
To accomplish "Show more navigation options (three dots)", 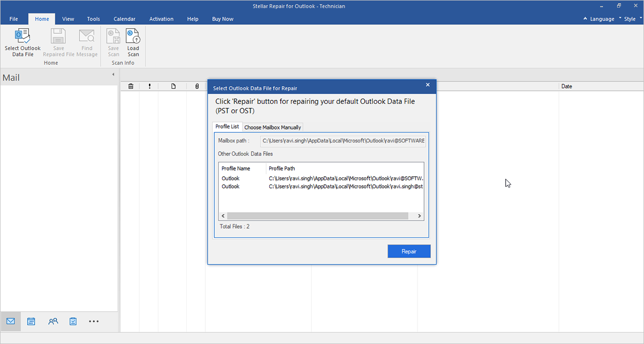I will (x=94, y=321).
